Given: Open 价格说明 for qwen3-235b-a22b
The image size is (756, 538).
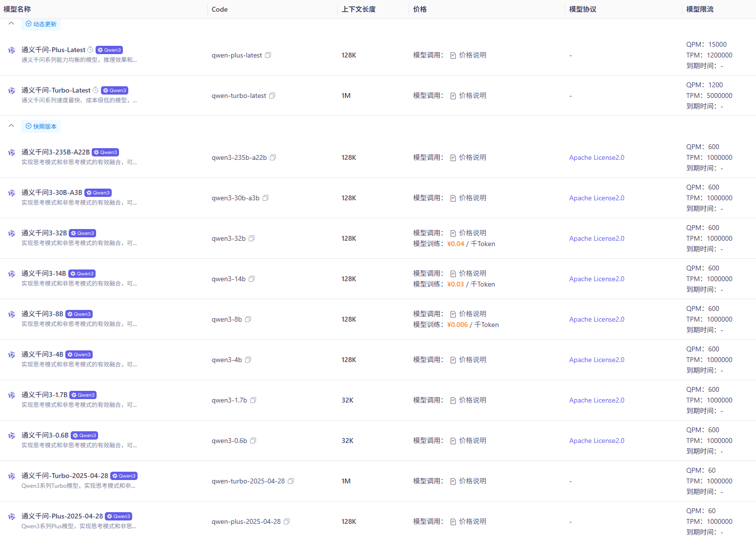Looking at the screenshot, I should [468, 157].
